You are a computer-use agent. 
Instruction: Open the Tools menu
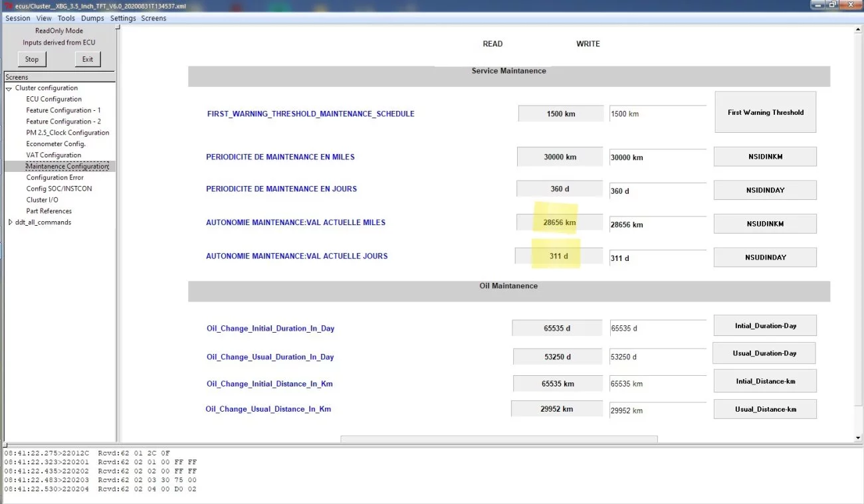[66, 18]
